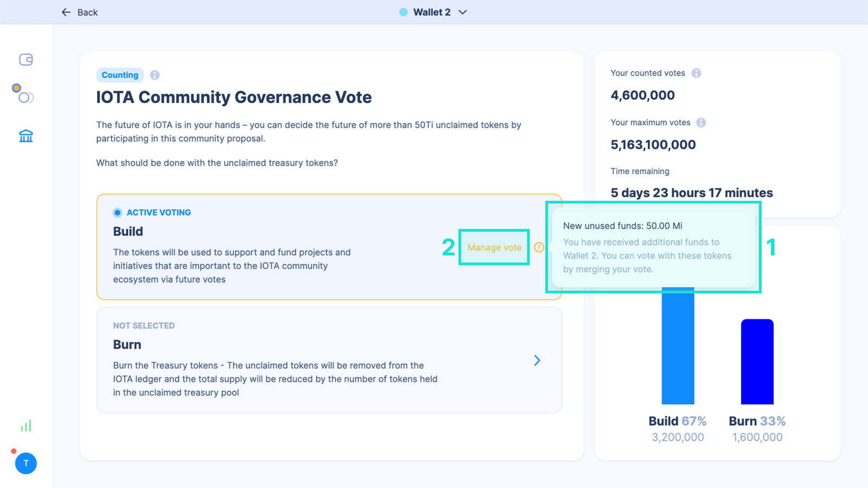Screen dimensions: 868x488
Task: Select the Burn answer card title
Action: tap(127, 345)
